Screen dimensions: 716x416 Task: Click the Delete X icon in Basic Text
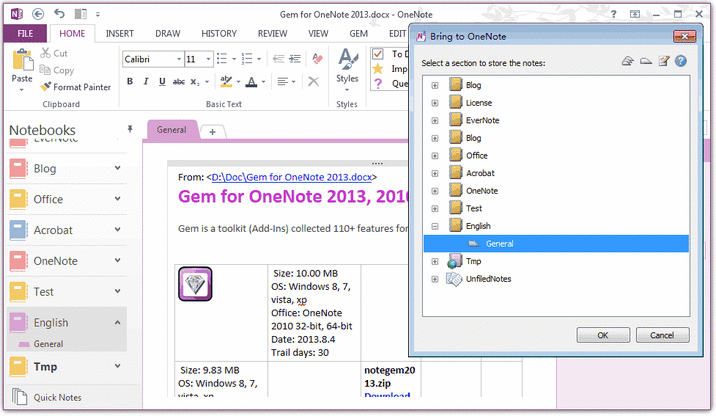pos(314,82)
